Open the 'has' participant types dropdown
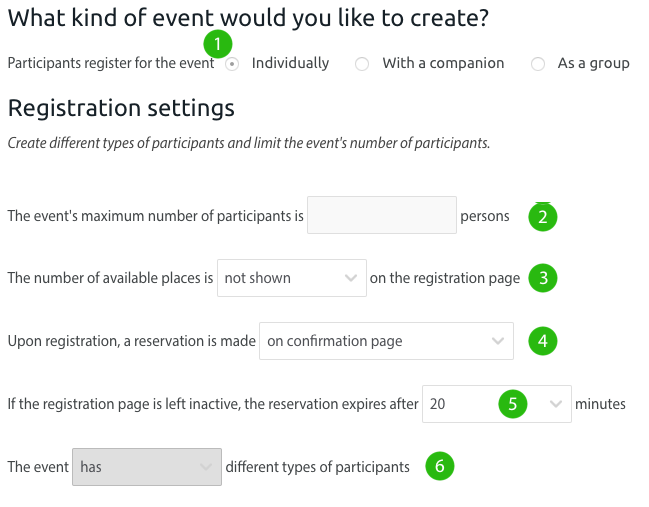 145,466
